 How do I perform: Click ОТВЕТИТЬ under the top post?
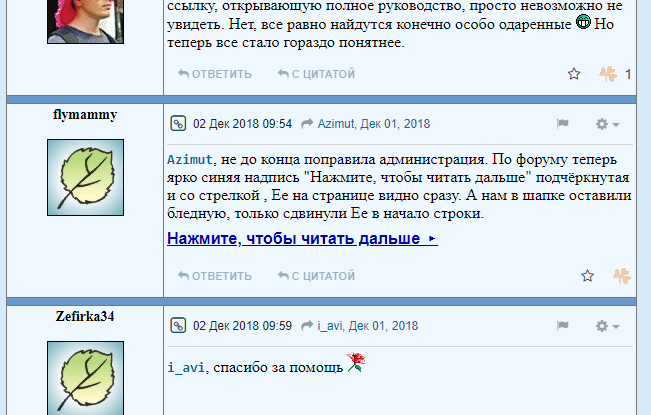coord(215,74)
